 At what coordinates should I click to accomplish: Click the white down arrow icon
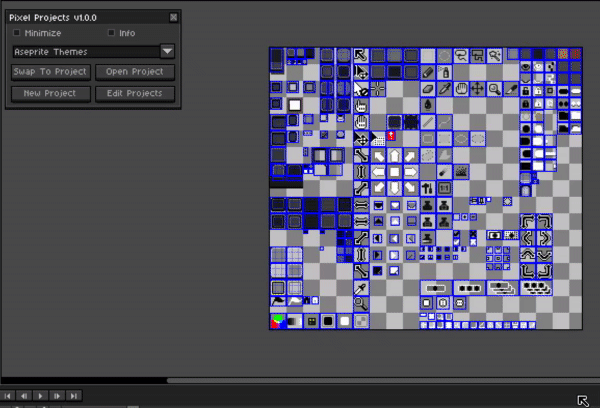[395, 188]
